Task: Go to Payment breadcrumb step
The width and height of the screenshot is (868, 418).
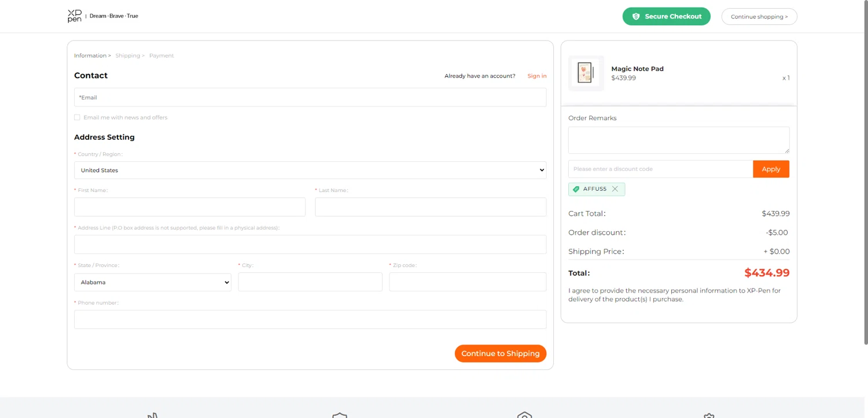Action: click(x=161, y=56)
